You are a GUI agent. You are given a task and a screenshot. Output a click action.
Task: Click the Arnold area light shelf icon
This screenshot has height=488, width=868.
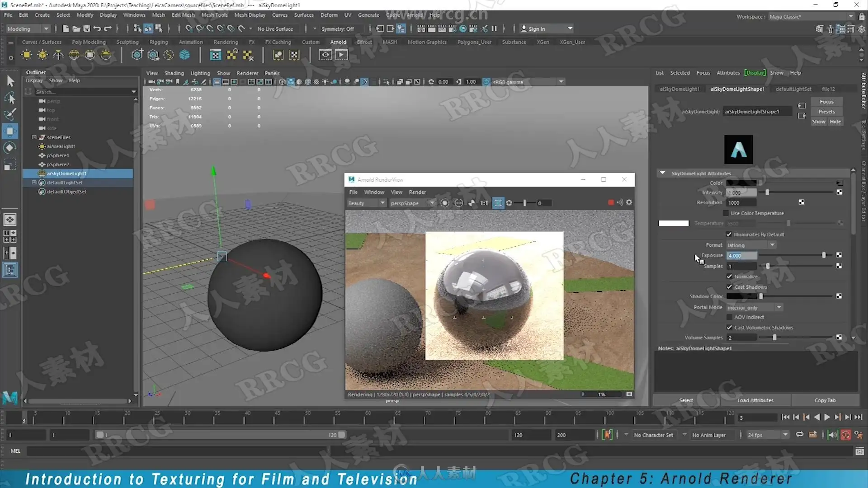coord(27,55)
